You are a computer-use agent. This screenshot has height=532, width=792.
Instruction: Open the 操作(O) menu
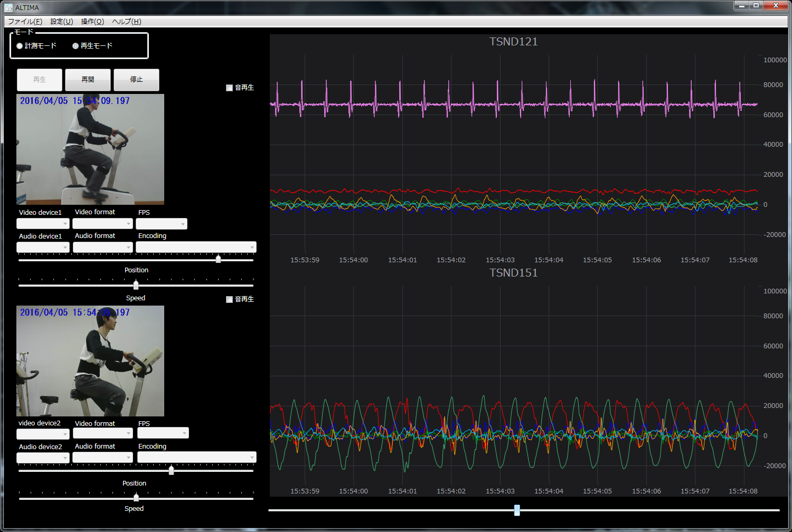[x=92, y=22]
